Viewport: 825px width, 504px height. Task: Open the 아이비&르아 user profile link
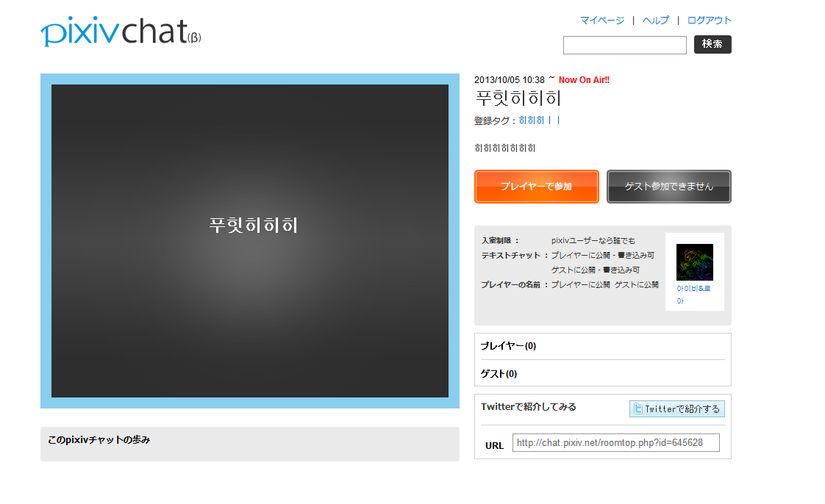coord(693,295)
